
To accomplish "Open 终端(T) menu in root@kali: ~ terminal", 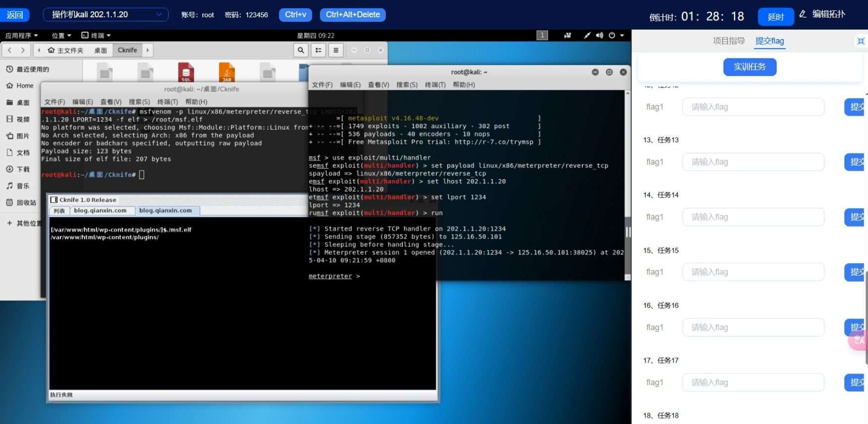I will tap(435, 85).
